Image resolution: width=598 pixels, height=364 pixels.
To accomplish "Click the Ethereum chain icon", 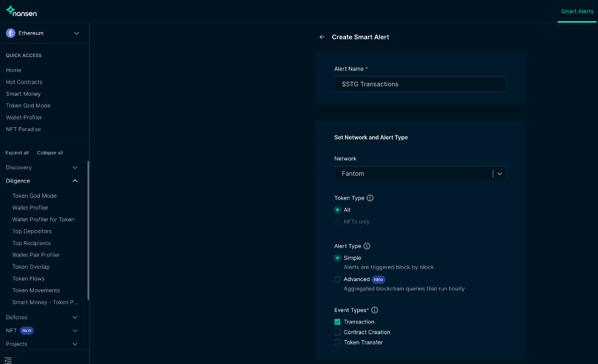I will (x=11, y=33).
